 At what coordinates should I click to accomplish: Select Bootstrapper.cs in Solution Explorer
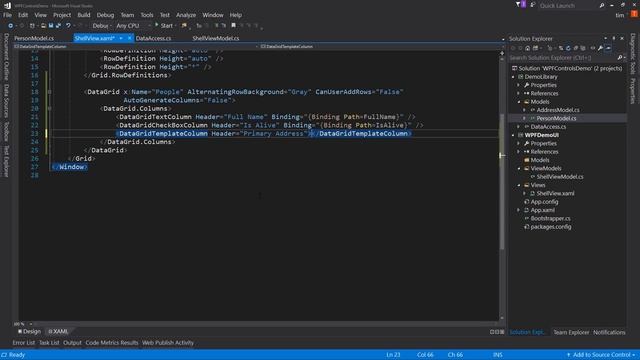tap(551, 219)
